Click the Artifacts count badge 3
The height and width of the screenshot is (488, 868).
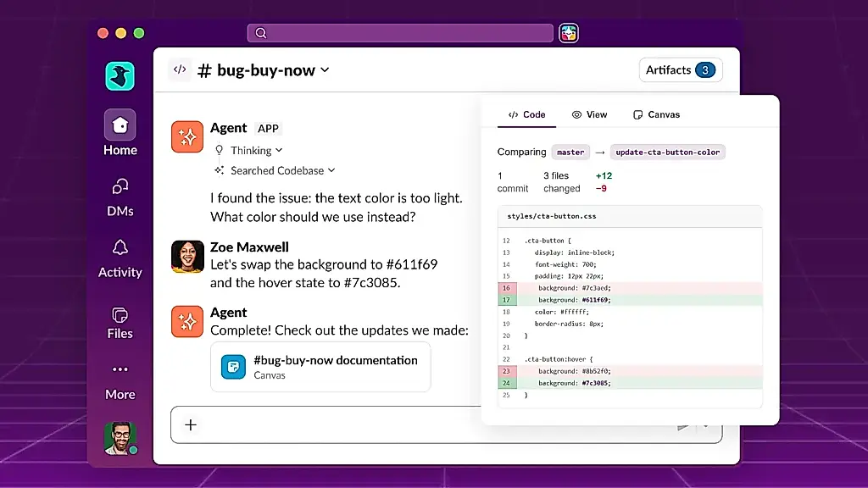[x=705, y=70]
